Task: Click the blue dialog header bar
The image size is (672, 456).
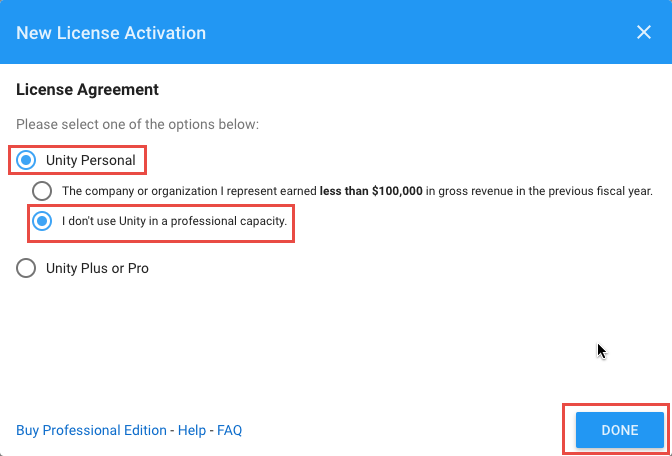Action: pyautogui.click(x=336, y=32)
